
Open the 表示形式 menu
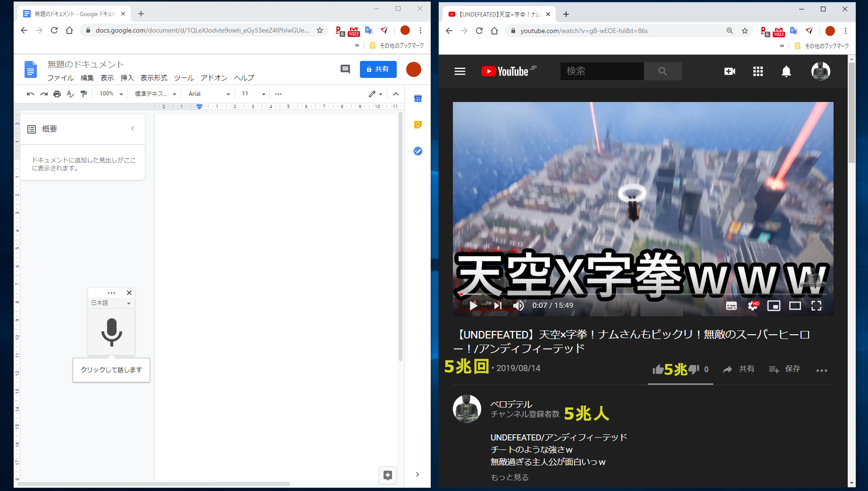(x=154, y=78)
